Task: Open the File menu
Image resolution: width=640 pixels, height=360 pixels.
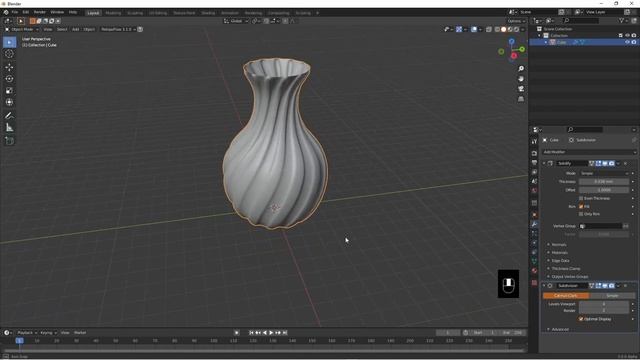Action: pyautogui.click(x=15, y=12)
